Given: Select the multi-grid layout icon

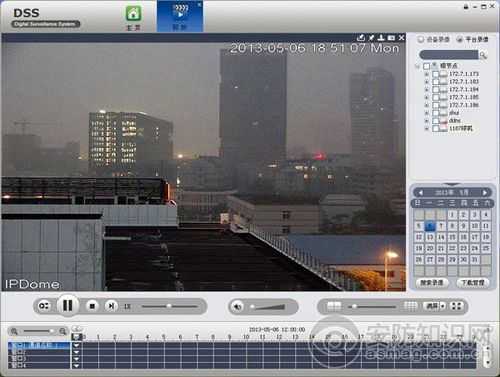Looking at the screenshot, I should pyautogui.click(x=410, y=306).
